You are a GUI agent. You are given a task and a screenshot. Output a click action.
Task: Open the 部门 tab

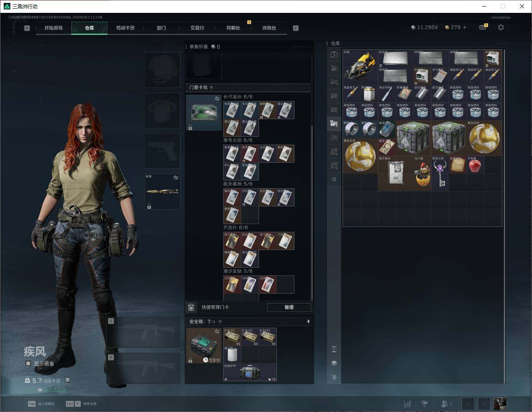pos(161,28)
